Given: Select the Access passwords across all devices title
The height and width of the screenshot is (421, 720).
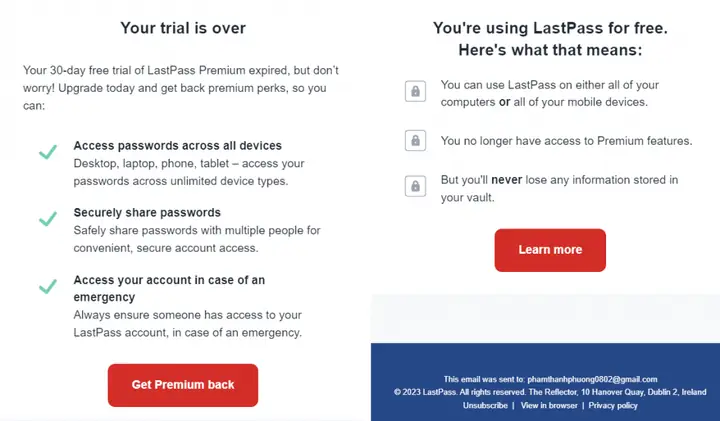Looking at the screenshot, I should (177, 146).
